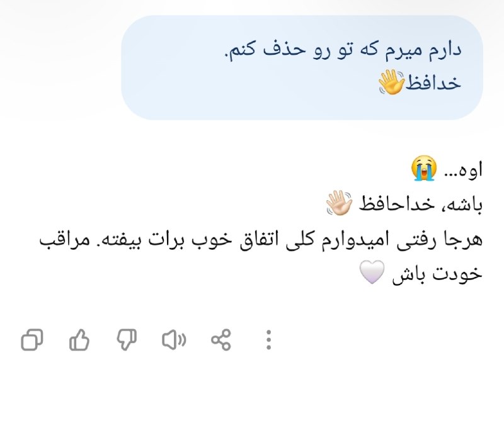The height and width of the screenshot is (438, 504).
Task: Tap the sentence starting with 'هرجا رفتی'
Action: click(261, 240)
